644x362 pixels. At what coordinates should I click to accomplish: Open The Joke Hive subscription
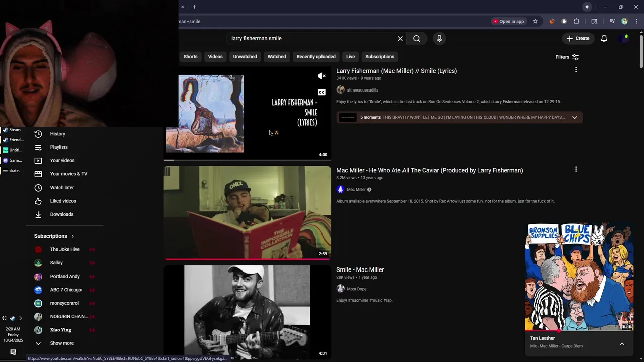point(64,249)
